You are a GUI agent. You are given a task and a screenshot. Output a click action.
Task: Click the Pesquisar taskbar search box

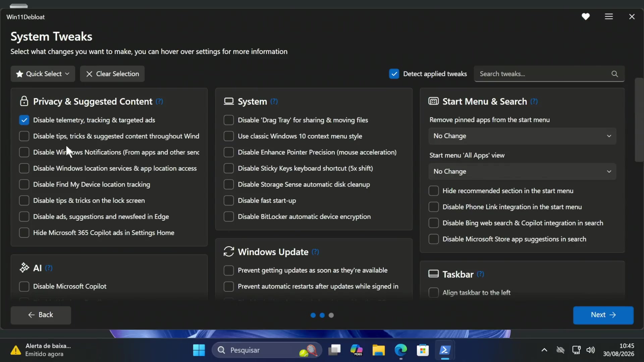(267, 350)
